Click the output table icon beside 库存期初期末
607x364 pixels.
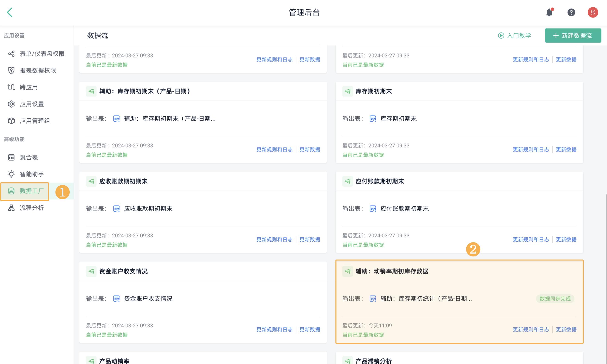pos(372,119)
